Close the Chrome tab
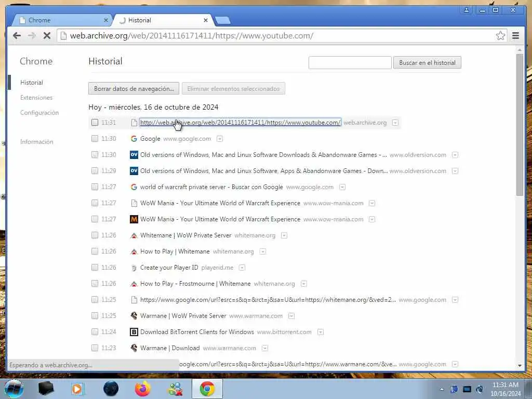 click(x=106, y=20)
